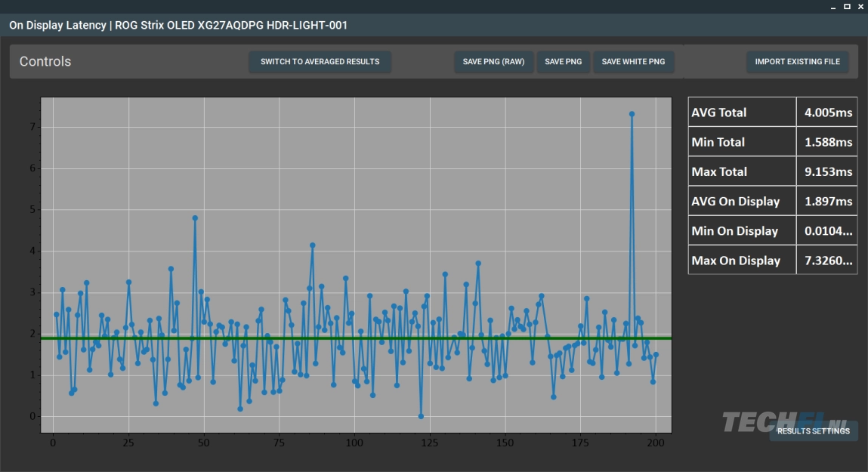The image size is (868, 472).
Task: Click the Min On Display label
Action: [734, 231]
